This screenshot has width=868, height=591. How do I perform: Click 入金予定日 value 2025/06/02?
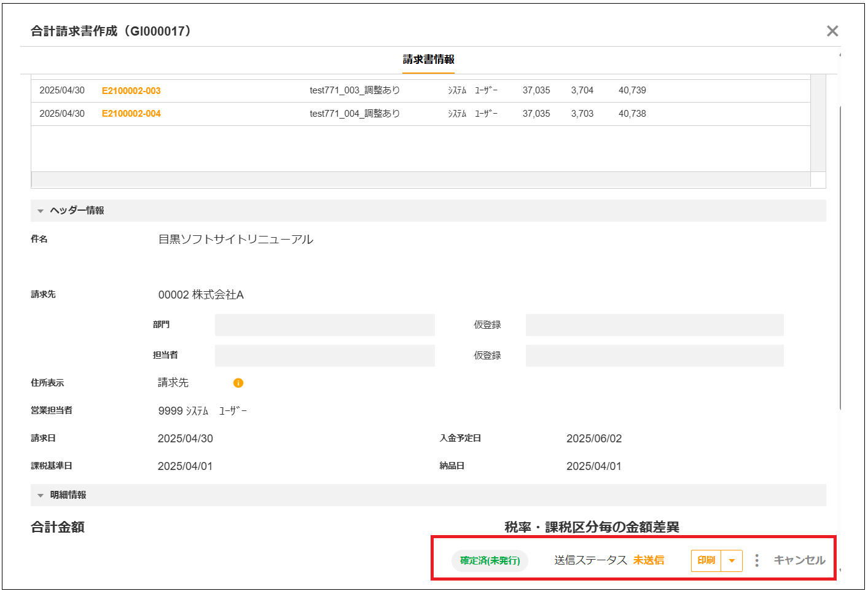[594, 439]
